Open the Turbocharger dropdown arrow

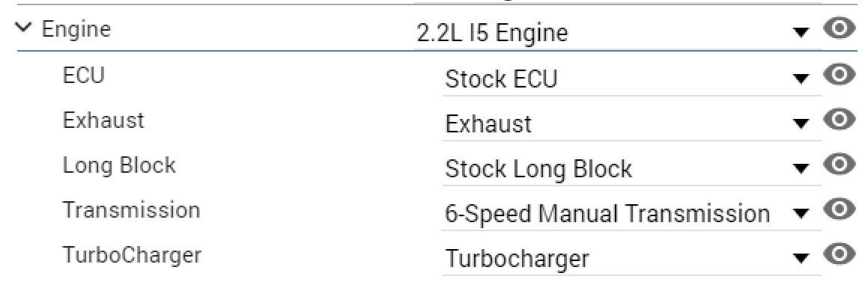point(801,258)
